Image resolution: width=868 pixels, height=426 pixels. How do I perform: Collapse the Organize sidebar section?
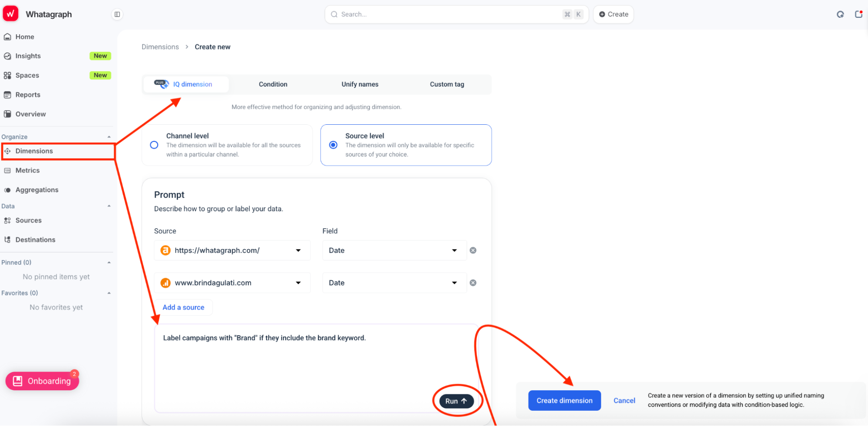109,137
